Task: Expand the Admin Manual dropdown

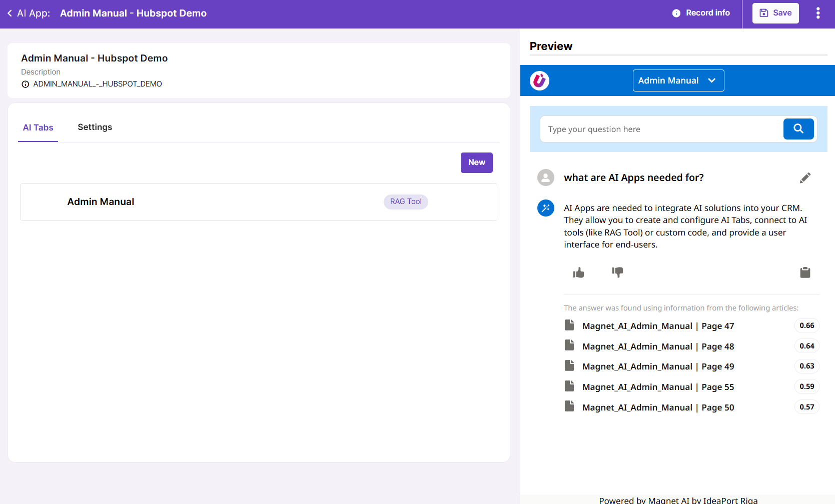Action: (x=678, y=80)
